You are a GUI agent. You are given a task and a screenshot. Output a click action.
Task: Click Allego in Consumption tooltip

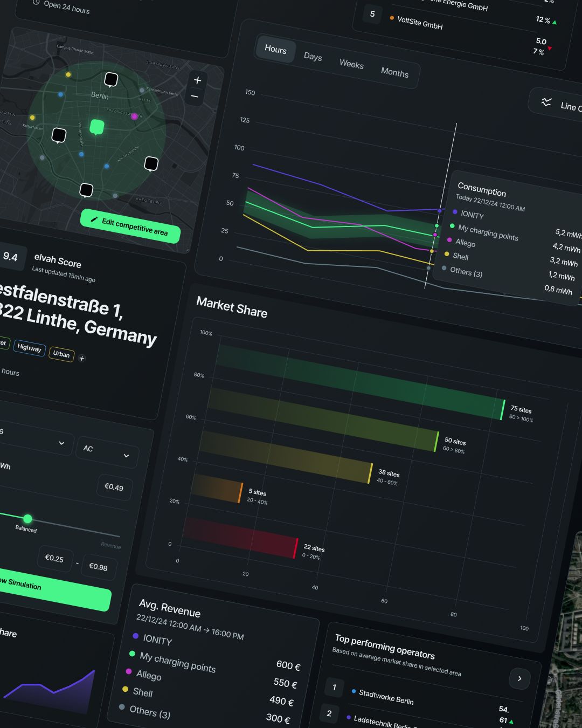pyautogui.click(x=466, y=243)
